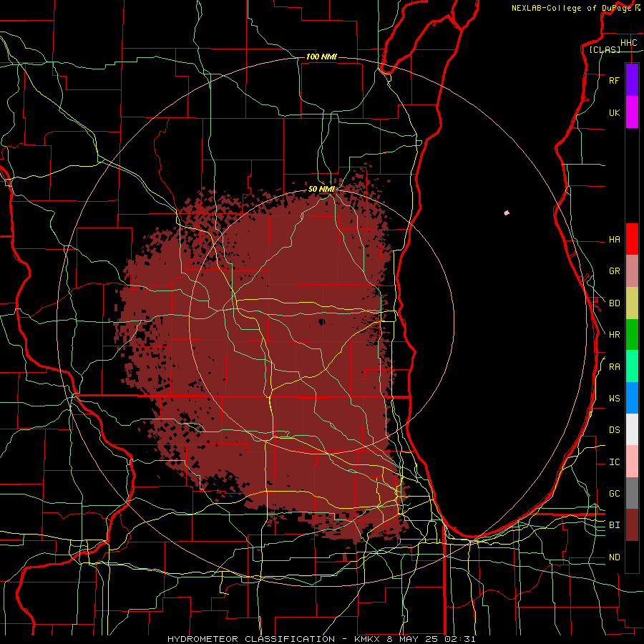The height and width of the screenshot is (644, 644).
Task: Click the white DS legend color swatch
Action: pyautogui.click(x=632, y=429)
